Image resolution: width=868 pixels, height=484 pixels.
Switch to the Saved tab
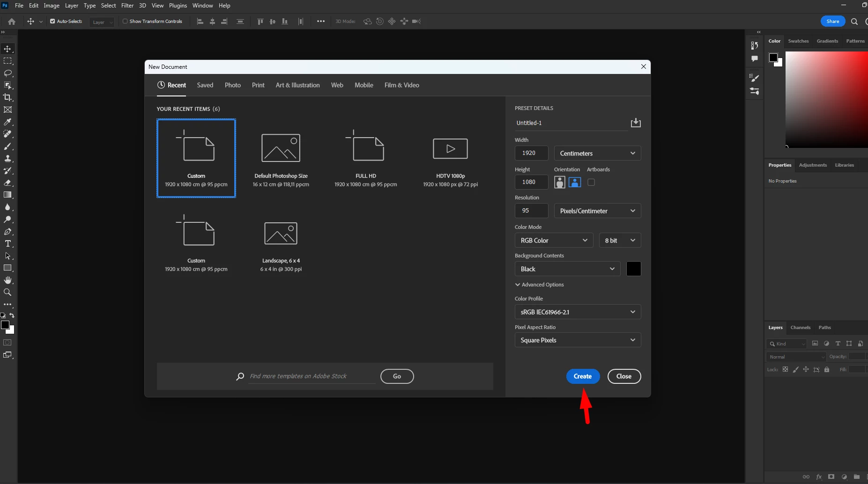tap(205, 85)
